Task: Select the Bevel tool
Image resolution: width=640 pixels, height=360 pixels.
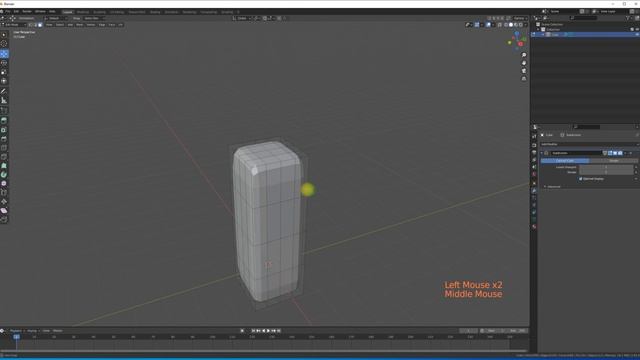Action: 4,139
